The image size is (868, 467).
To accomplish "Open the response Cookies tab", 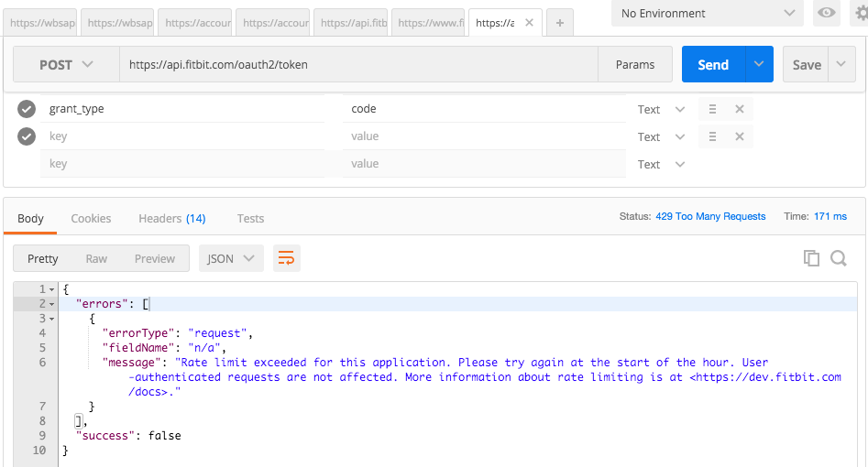I will (x=91, y=219).
